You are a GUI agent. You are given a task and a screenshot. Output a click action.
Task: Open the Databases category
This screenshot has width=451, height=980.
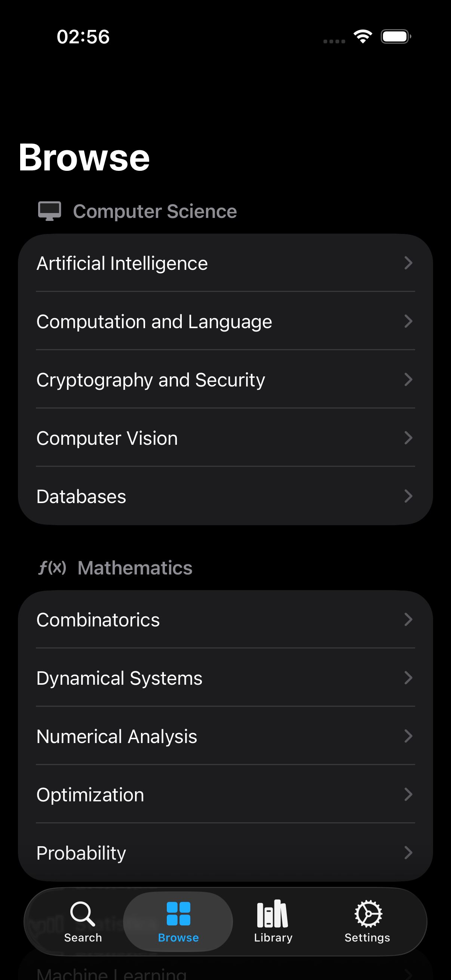click(x=81, y=496)
